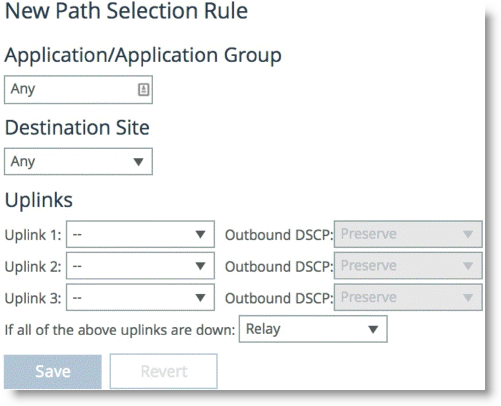Click the Save button

53,372
